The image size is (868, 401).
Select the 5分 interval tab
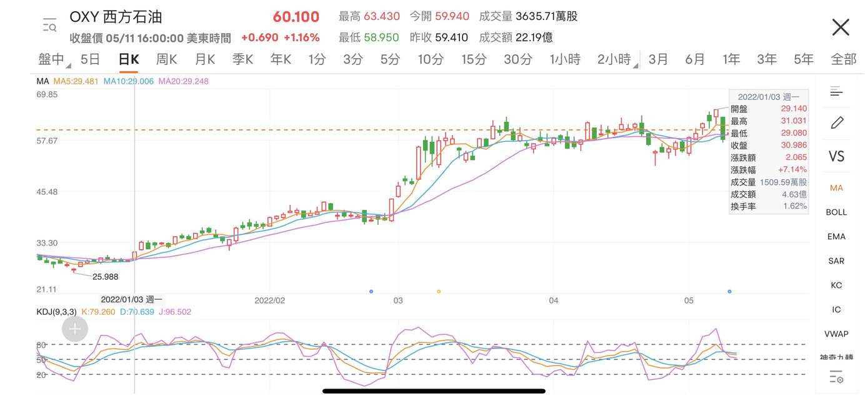[x=391, y=59]
